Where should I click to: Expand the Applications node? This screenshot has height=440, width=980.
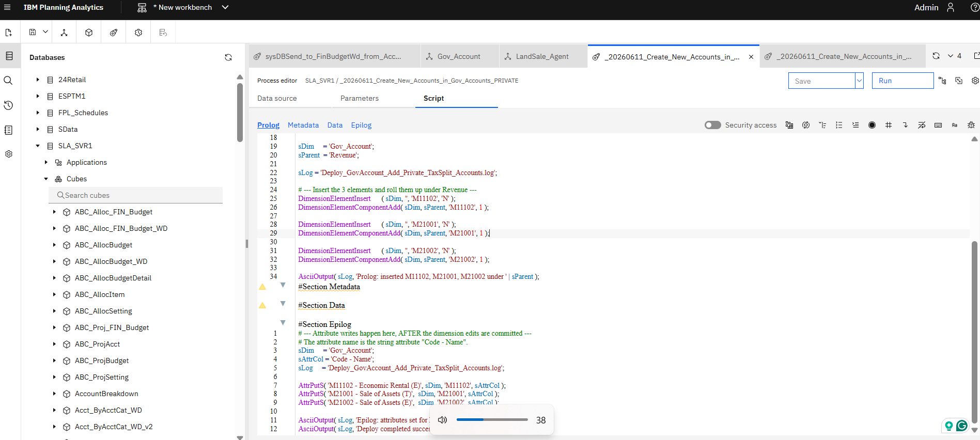(46, 162)
